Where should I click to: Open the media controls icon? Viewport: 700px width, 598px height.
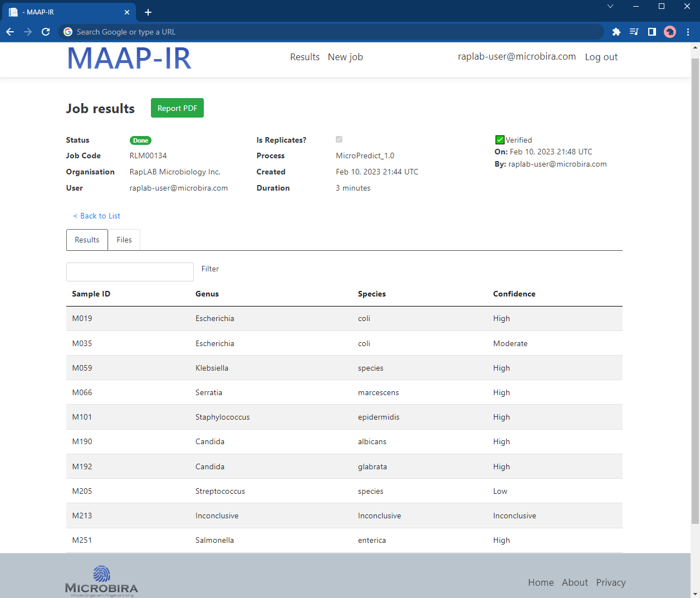pyautogui.click(x=634, y=32)
